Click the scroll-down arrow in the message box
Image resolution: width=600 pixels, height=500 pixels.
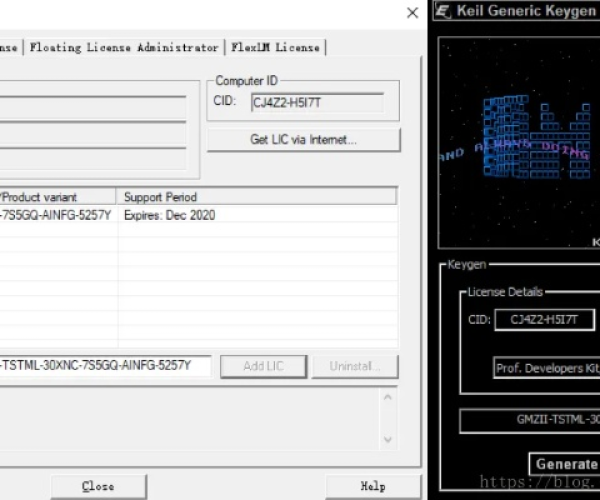389,439
